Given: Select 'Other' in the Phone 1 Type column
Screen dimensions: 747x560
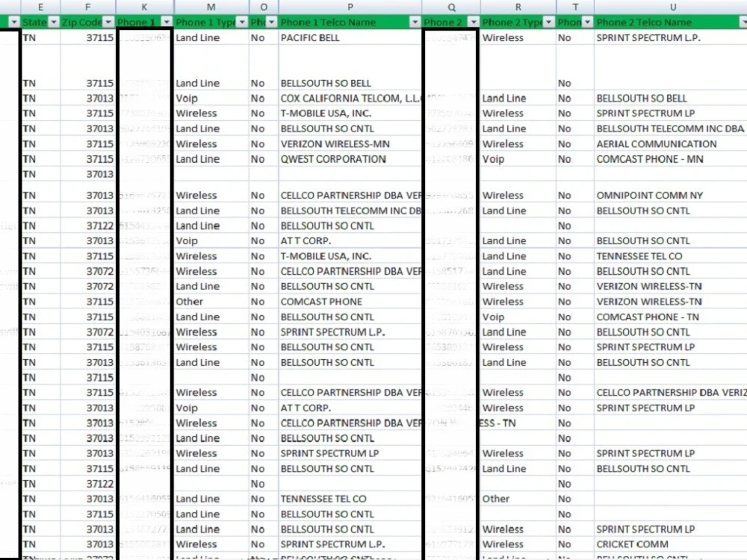Looking at the screenshot, I should tap(211, 302).
